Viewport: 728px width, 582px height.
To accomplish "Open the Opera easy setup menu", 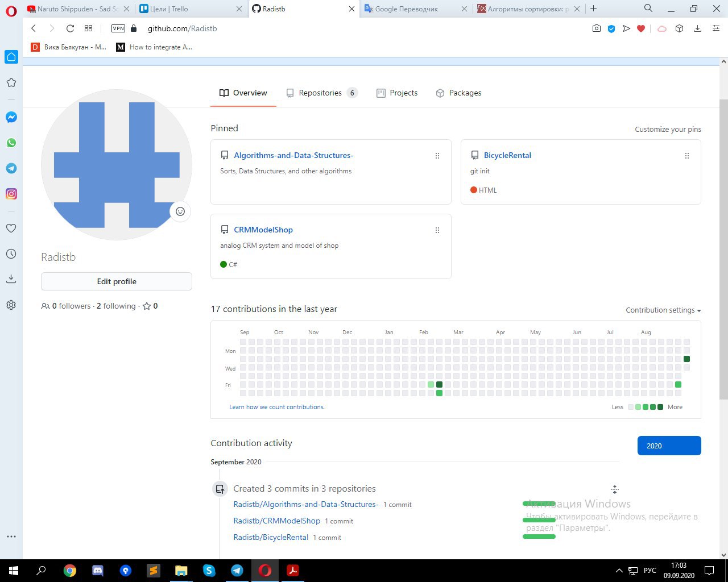I will (716, 28).
